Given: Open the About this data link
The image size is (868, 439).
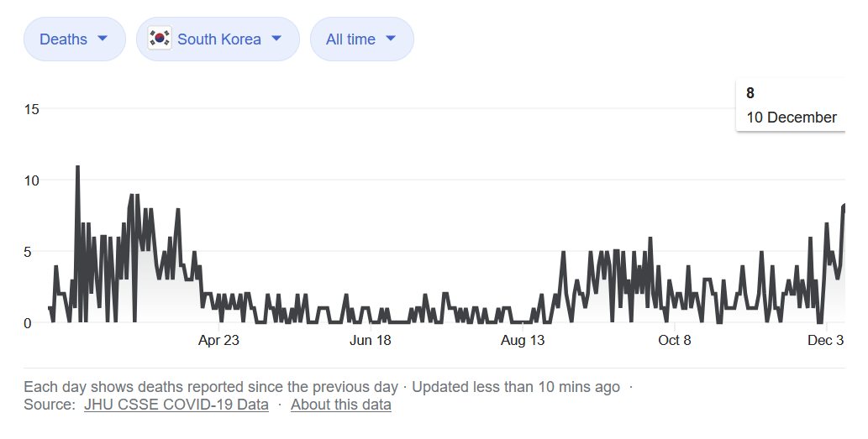Looking at the screenshot, I should tap(340, 405).
